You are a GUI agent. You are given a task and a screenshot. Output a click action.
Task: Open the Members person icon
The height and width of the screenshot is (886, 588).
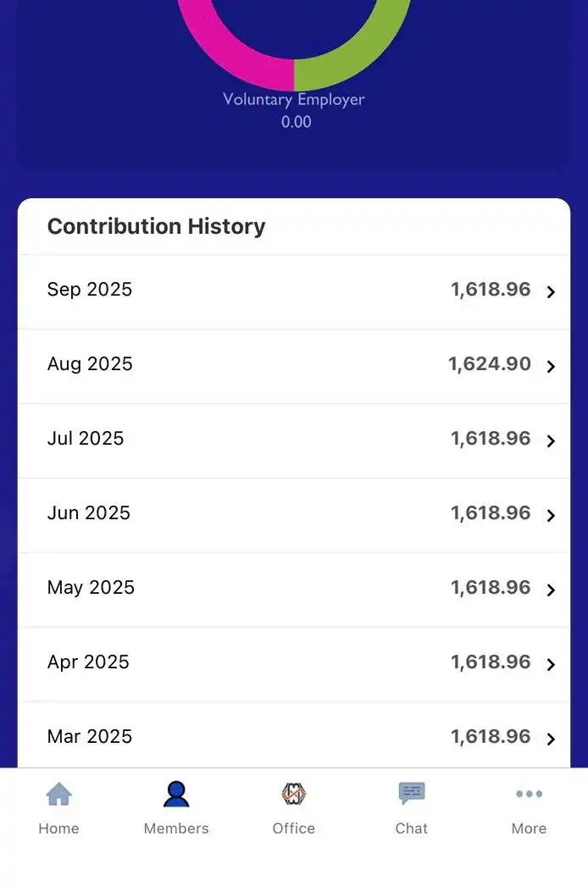(176, 795)
